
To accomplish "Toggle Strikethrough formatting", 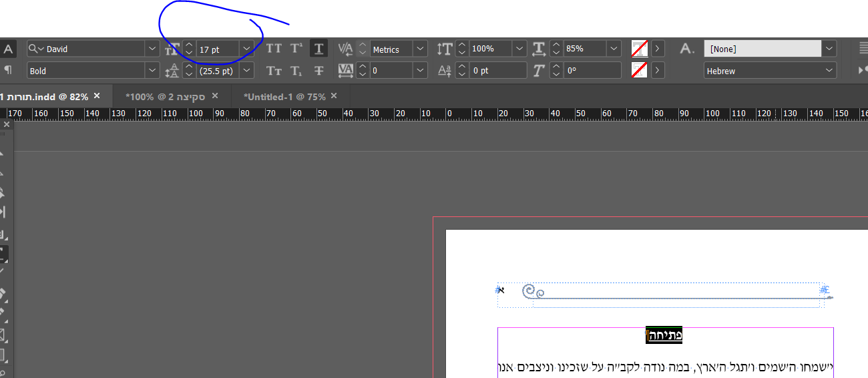I will (318, 70).
